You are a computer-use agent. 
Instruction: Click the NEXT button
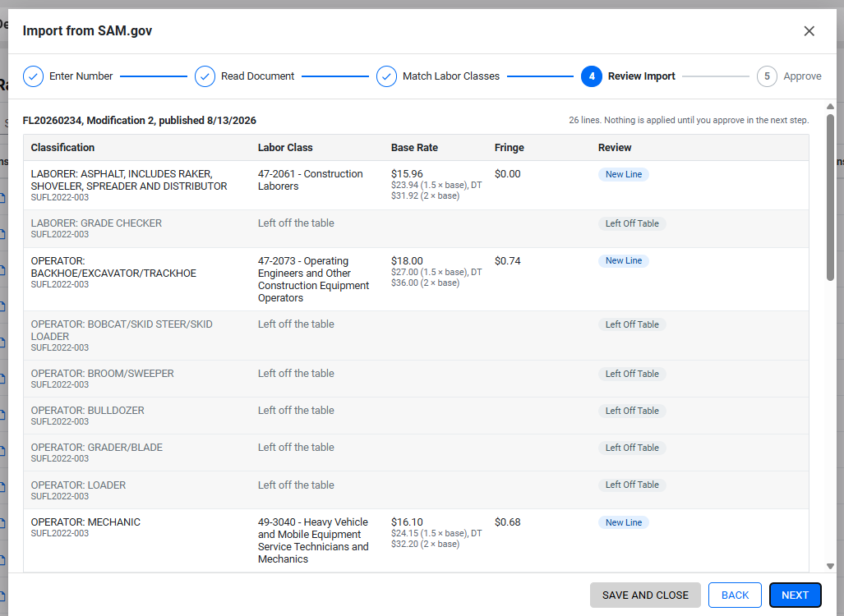point(795,595)
